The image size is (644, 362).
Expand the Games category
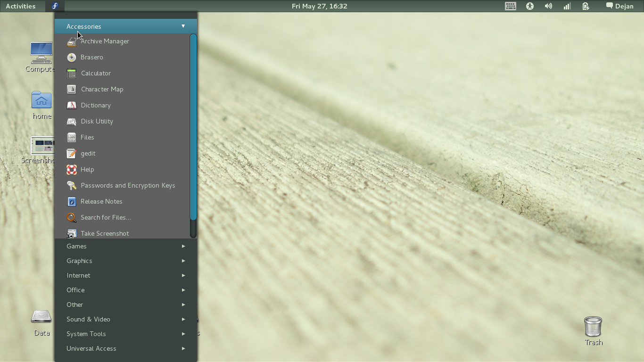click(126, 246)
